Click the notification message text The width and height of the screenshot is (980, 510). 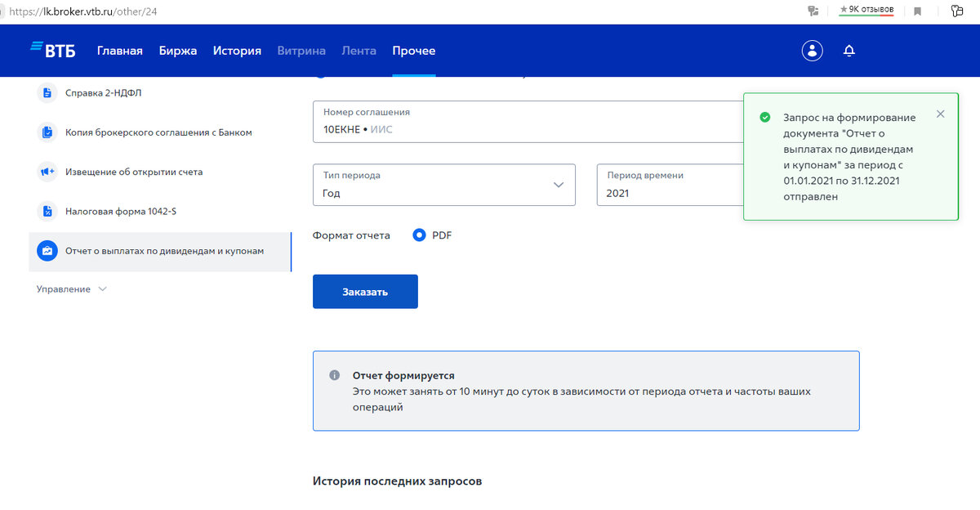click(849, 157)
